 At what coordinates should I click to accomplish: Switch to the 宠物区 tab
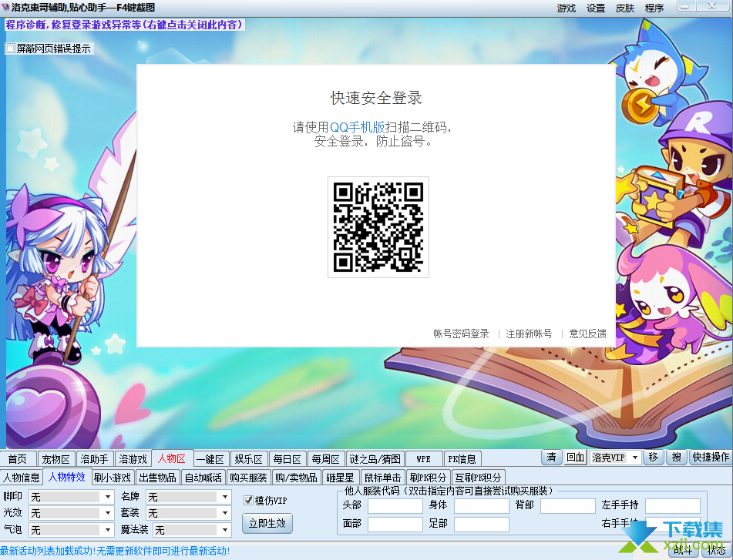click(x=56, y=459)
